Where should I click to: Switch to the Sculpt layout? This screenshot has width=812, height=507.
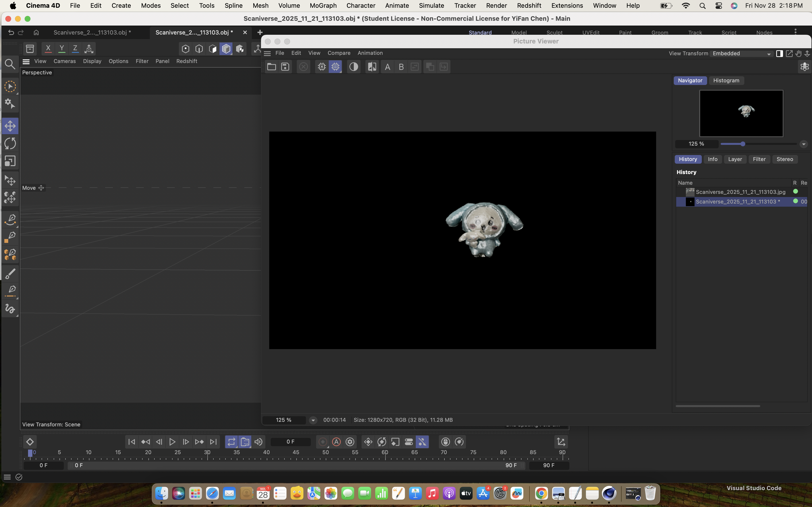pyautogui.click(x=554, y=33)
